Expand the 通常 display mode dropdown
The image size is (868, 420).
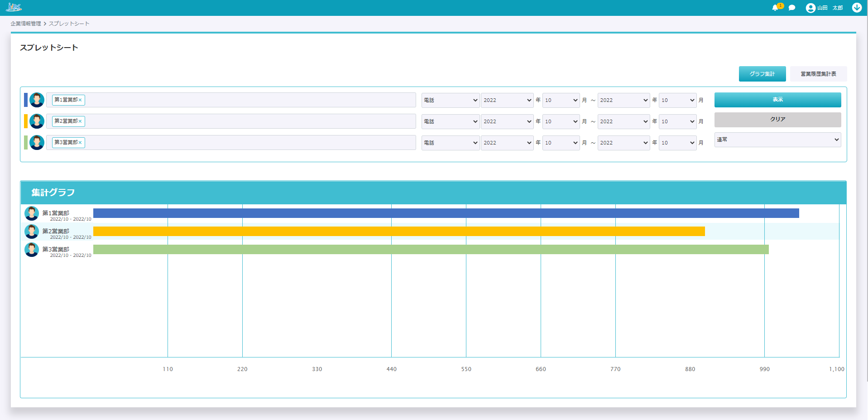point(777,140)
